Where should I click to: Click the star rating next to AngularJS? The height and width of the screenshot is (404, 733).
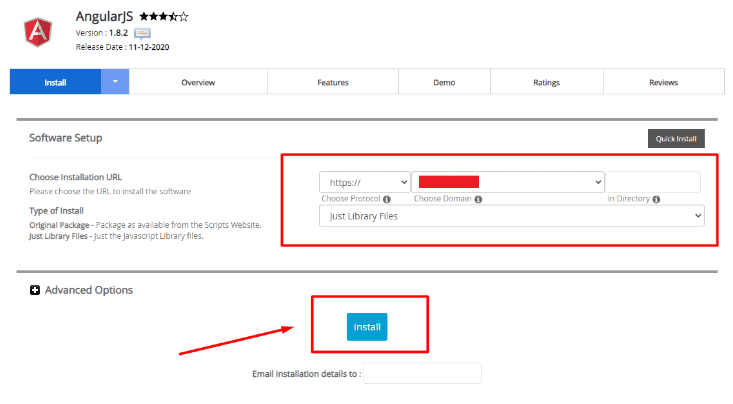[x=163, y=17]
